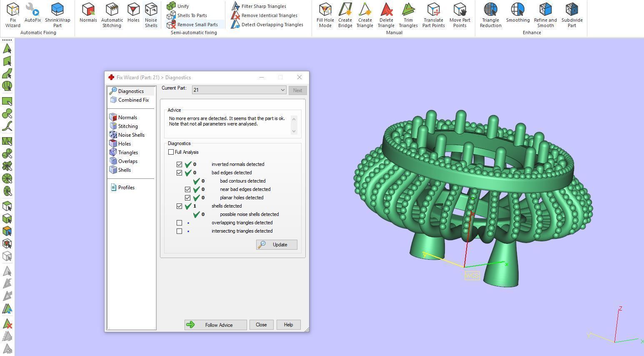Select Filter Sharp Triangles

click(x=259, y=6)
